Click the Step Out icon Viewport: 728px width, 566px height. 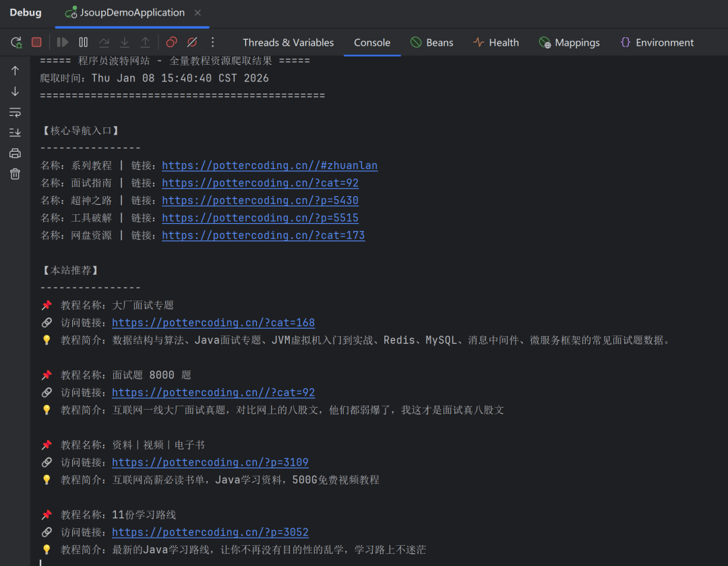click(x=146, y=42)
